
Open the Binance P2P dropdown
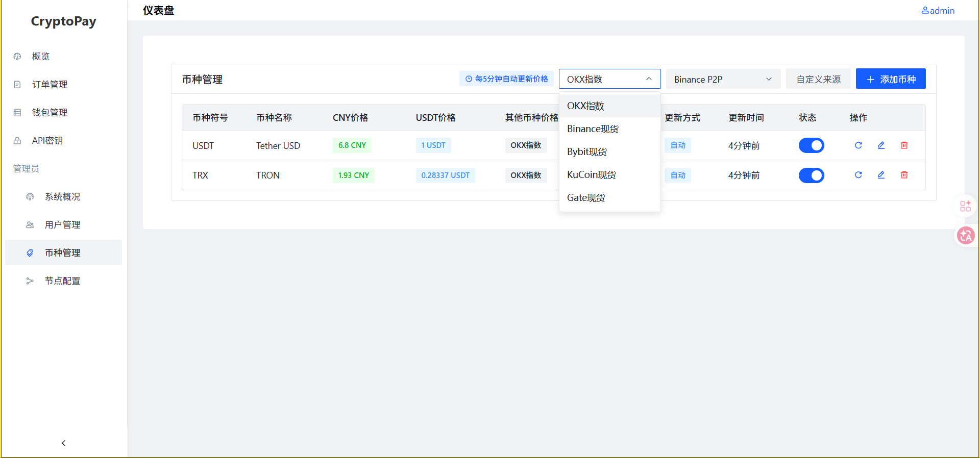pos(723,79)
